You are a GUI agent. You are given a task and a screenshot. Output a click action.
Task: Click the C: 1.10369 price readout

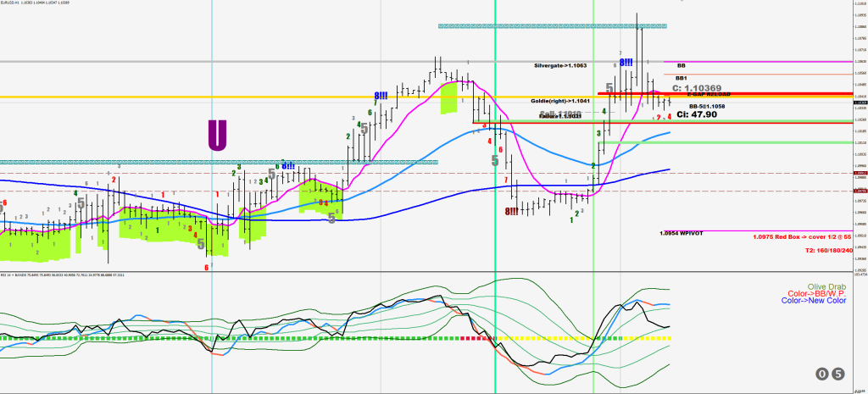[696, 88]
